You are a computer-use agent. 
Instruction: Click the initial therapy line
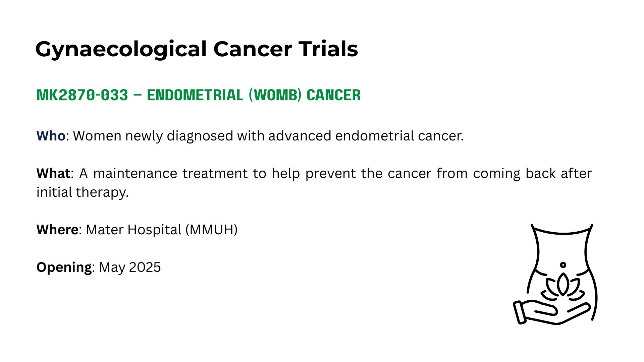point(83,192)
